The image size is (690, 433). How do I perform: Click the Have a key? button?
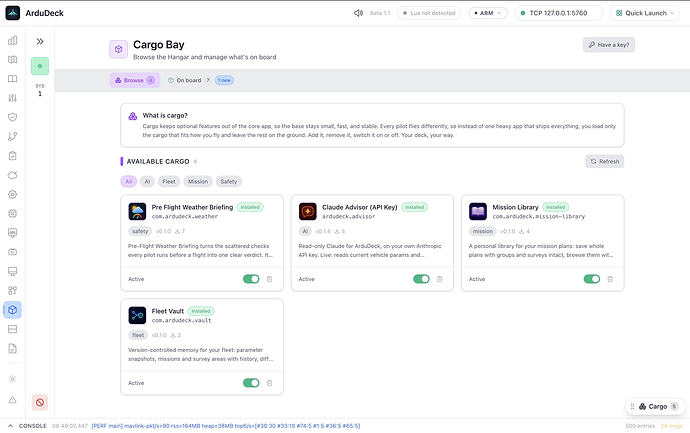tap(609, 45)
